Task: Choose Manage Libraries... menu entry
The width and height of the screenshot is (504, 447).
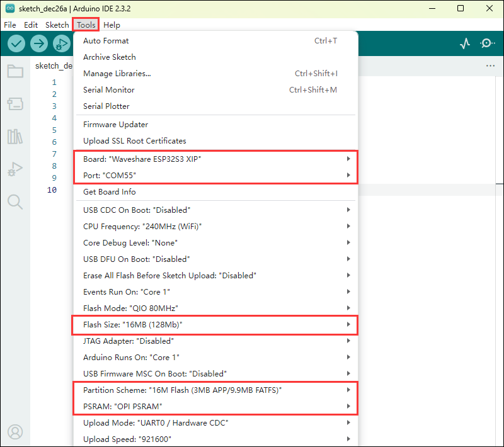Action: tap(117, 74)
